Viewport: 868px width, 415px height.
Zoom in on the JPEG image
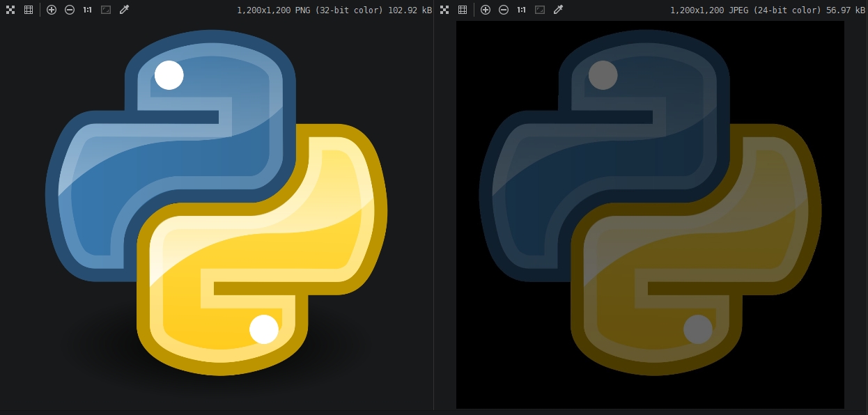[x=486, y=10]
